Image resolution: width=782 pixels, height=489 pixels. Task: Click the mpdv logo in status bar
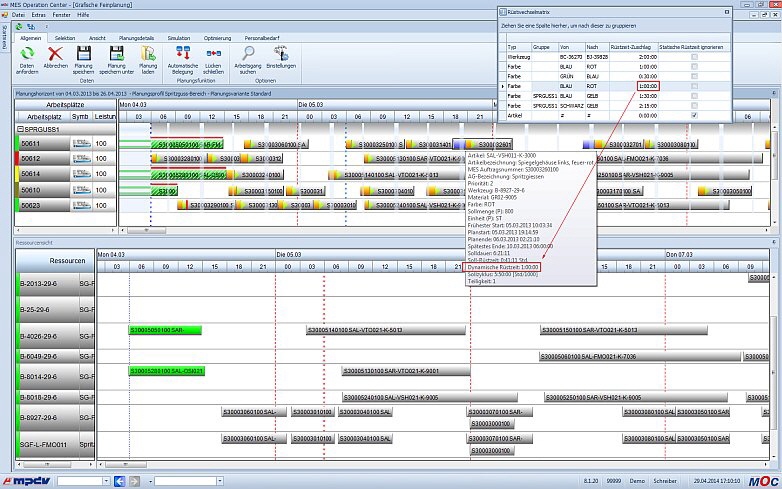point(26,481)
